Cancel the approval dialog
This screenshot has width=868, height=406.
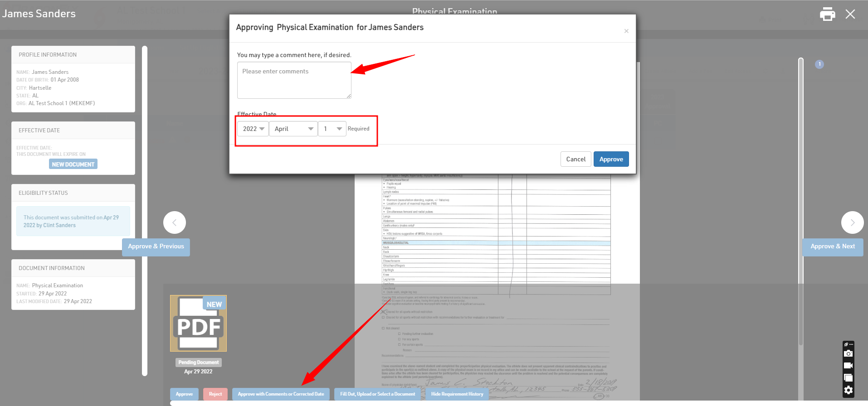pyautogui.click(x=575, y=159)
